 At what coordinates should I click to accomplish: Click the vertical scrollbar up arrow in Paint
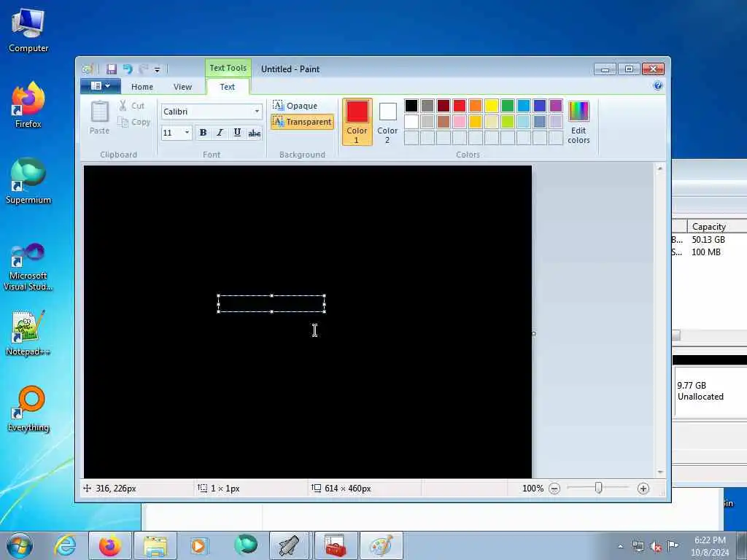click(659, 168)
